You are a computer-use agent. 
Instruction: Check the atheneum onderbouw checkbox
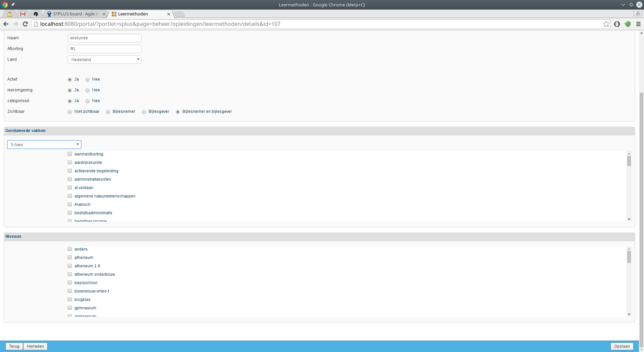click(x=70, y=274)
